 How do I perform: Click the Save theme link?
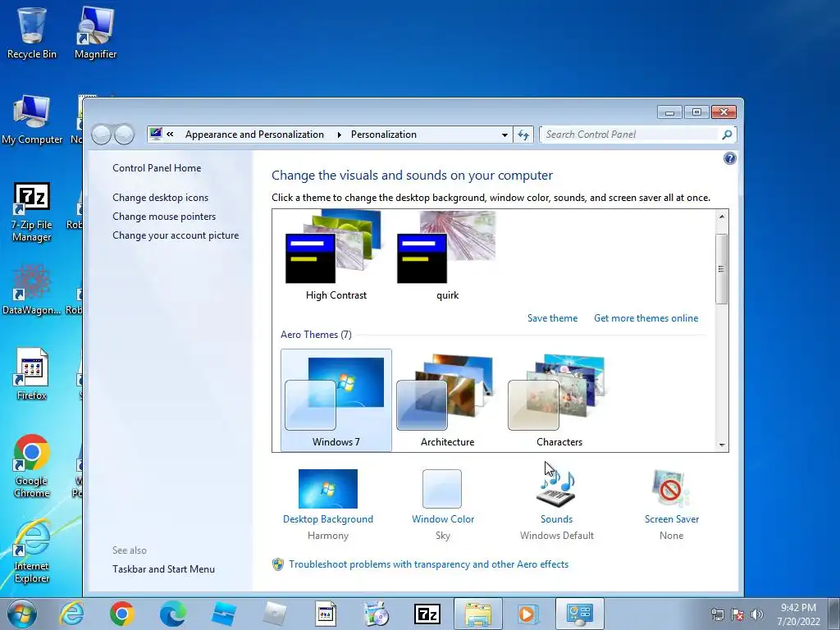tap(552, 318)
